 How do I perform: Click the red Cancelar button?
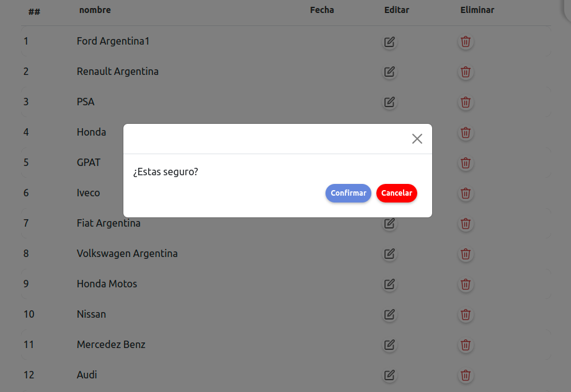tap(397, 193)
